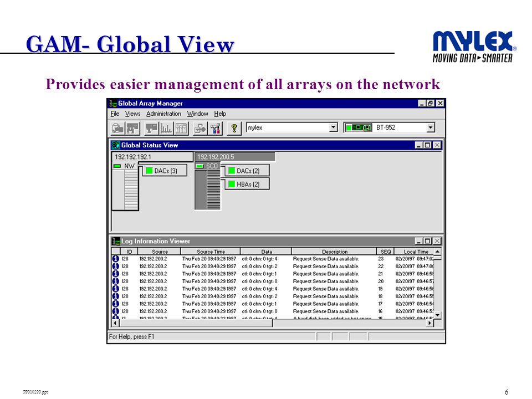Minimize the Global Status View window
532x399 pixels.
tap(419, 145)
